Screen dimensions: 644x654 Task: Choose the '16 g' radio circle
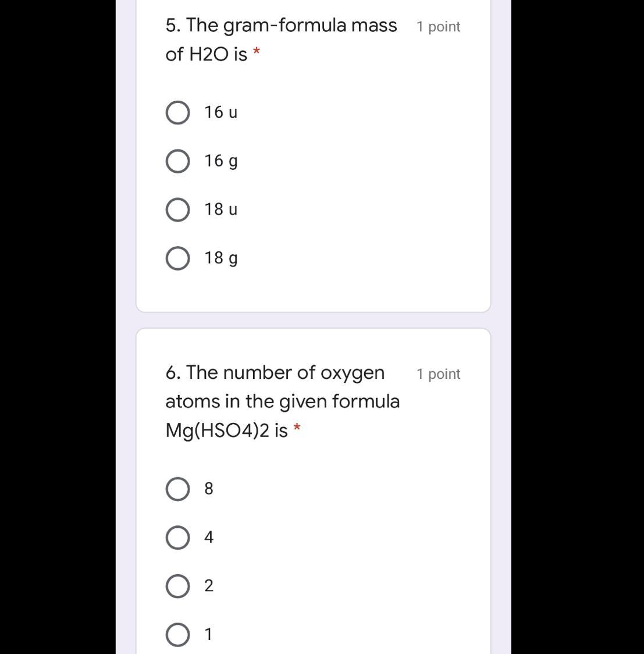point(177,161)
